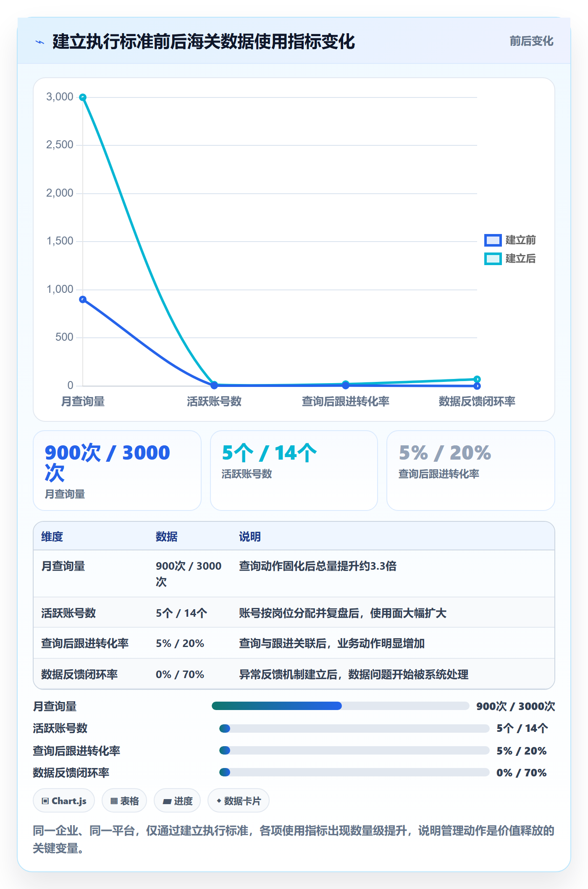Click the 建立后 point for 数据反馈闭环率
The image size is (588, 889).
click(477, 379)
